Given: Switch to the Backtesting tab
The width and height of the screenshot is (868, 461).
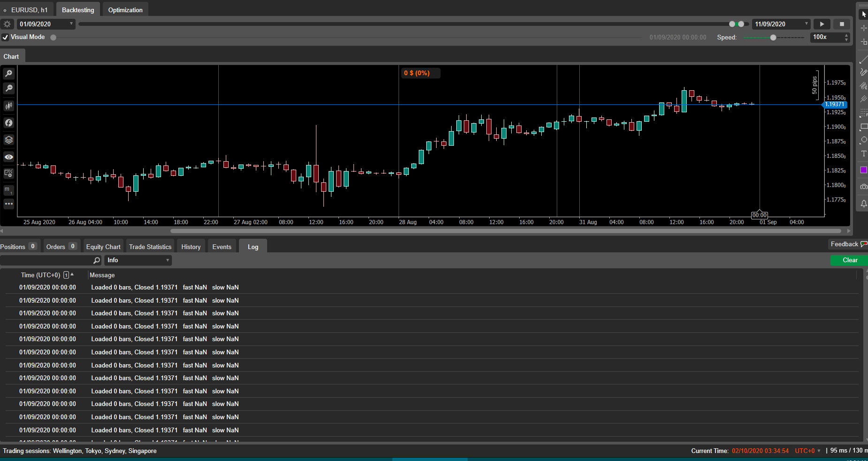Looking at the screenshot, I should [x=78, y=10].
